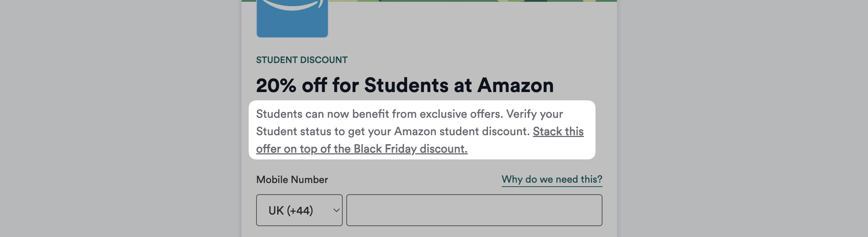Click the Amazon smile arrow graphic
This screenshot has width=868, height=237.
(292, 5)
